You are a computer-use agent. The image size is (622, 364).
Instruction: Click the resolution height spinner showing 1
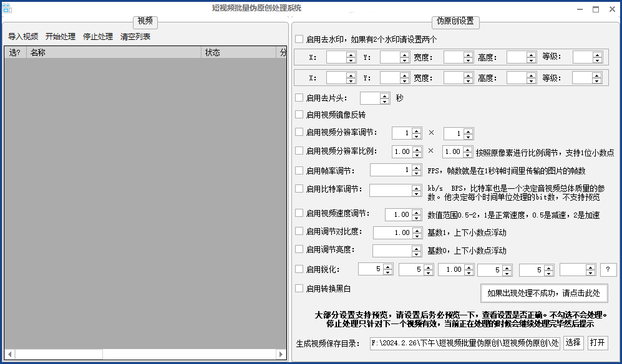click(458, 133)
